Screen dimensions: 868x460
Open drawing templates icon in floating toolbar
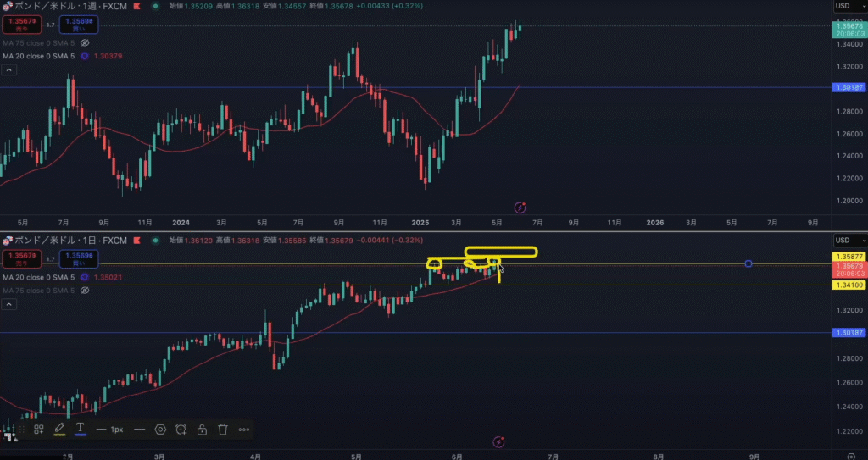pyautogui.click(x=39, y=429)
